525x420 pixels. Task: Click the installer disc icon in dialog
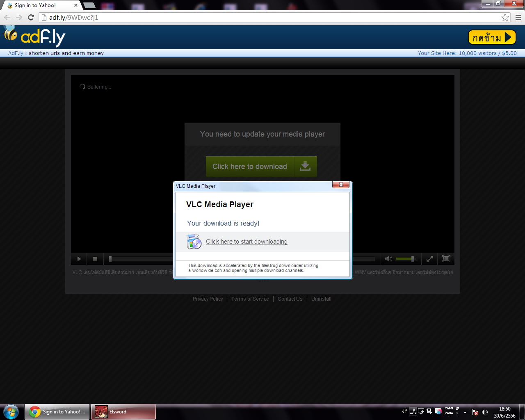194,242
